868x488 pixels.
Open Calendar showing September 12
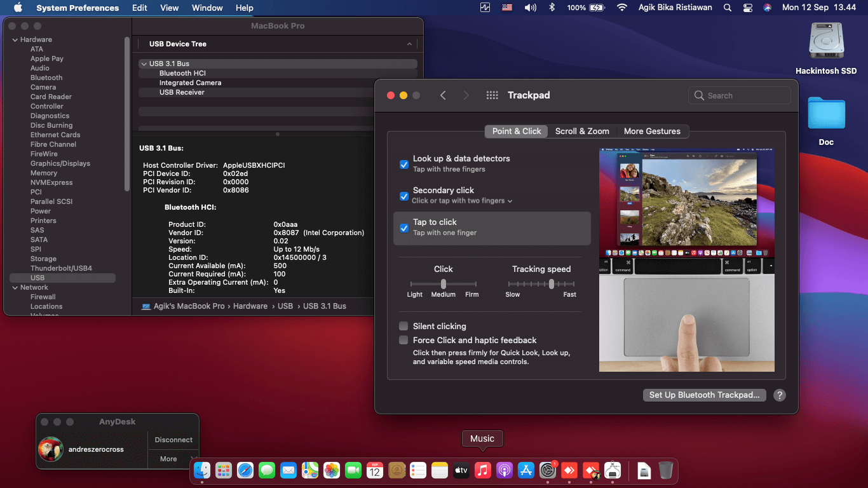click(374, 470)
